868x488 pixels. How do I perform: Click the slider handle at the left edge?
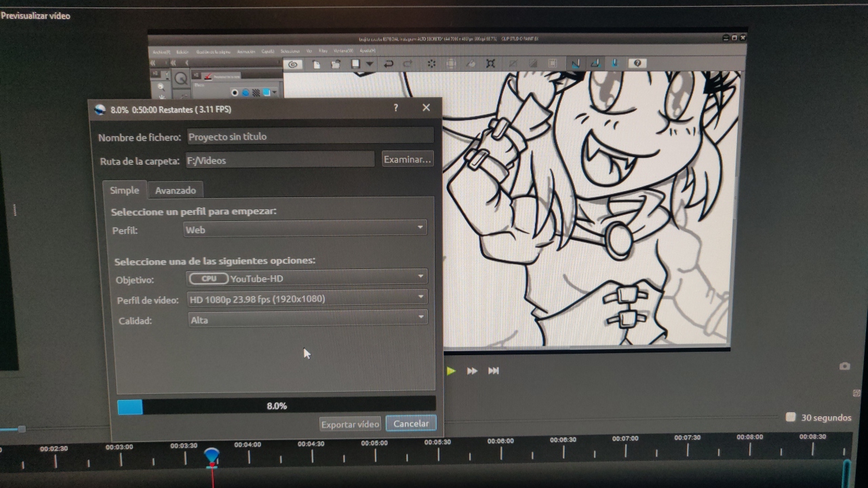click(22, 429)
